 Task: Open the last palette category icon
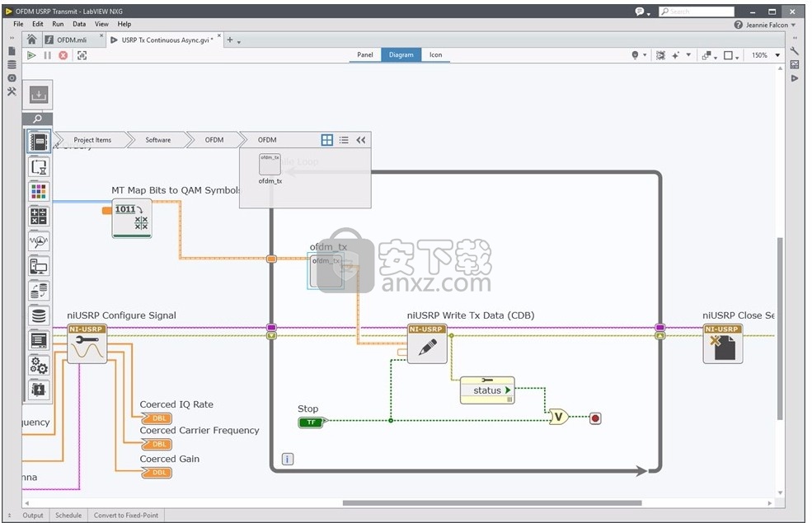point(39,389)
